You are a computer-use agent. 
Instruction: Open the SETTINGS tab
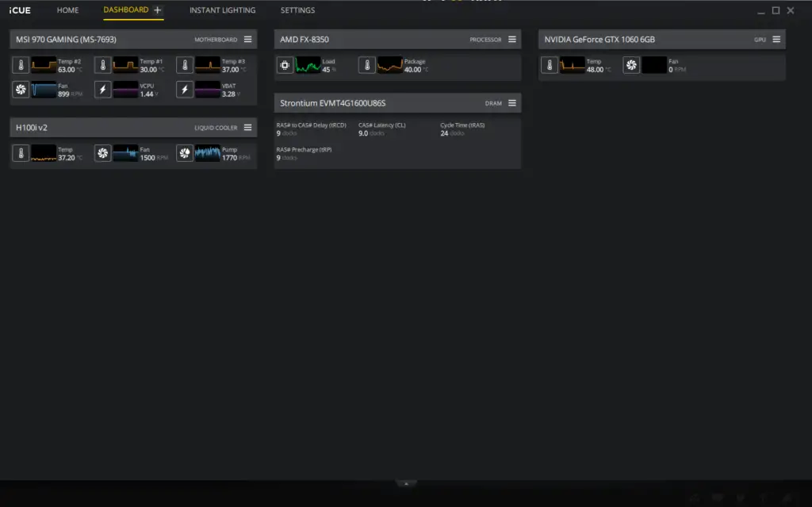click(298, 10)
